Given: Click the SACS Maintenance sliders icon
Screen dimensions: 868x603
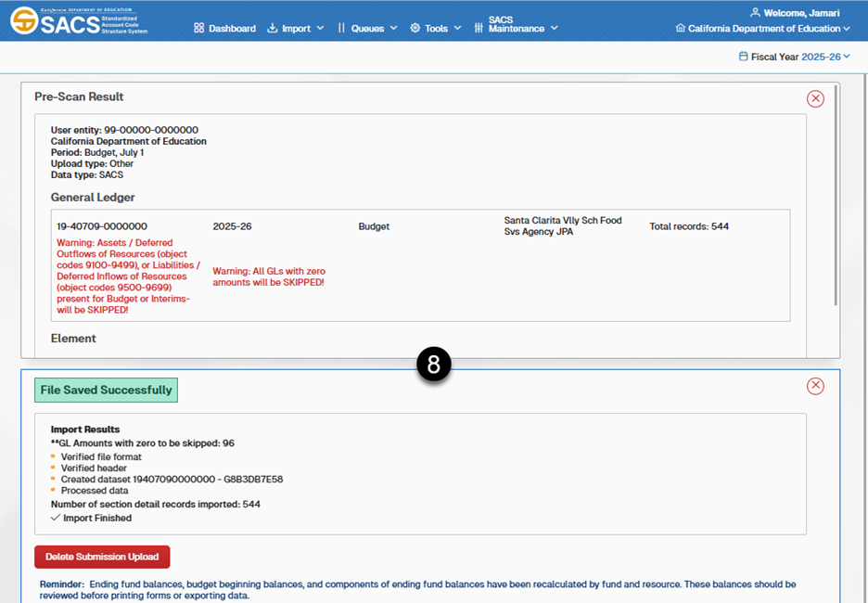Looking at the screenshot, I should coord(479,28).
